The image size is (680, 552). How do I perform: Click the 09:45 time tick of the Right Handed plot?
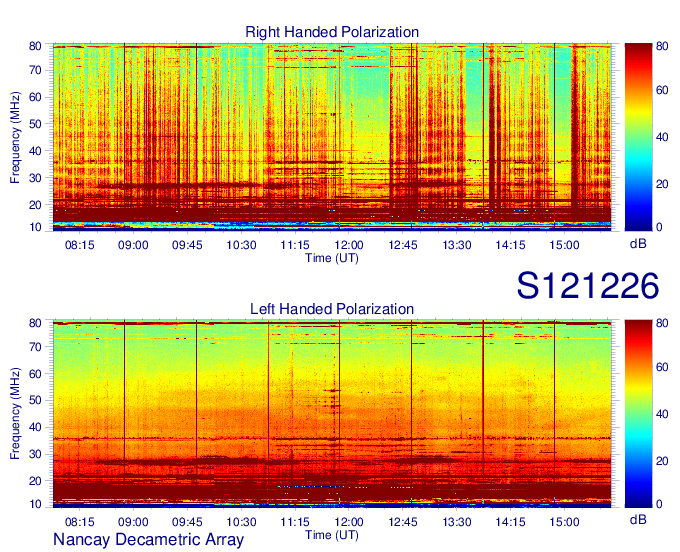[187, 245]
